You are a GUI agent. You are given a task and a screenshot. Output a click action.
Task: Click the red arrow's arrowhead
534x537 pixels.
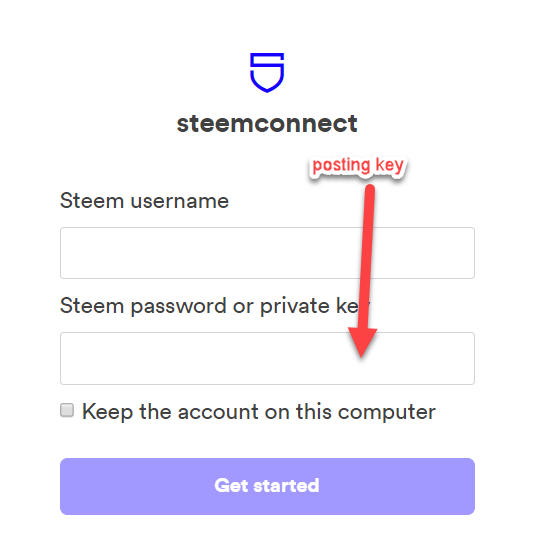tap(362, 342)
